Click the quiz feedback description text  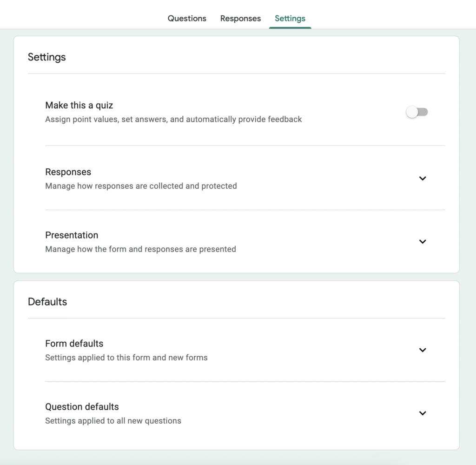point(172,119)
